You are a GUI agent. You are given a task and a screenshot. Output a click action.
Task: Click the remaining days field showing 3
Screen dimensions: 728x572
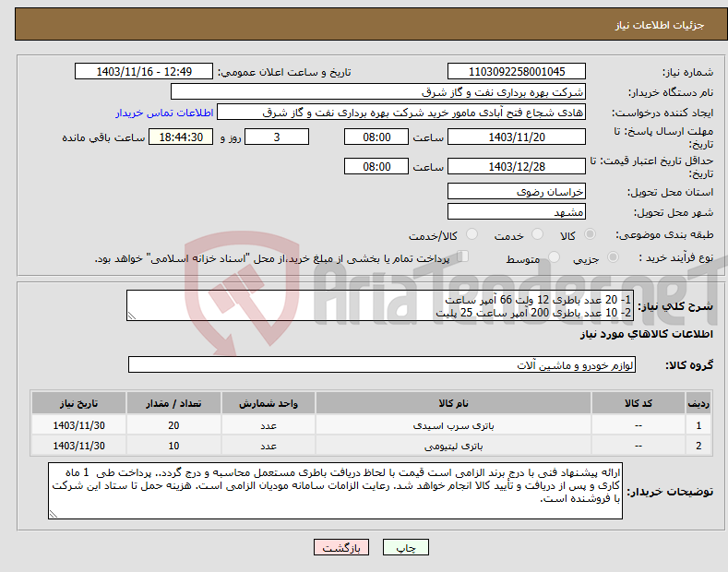[277, 137]
